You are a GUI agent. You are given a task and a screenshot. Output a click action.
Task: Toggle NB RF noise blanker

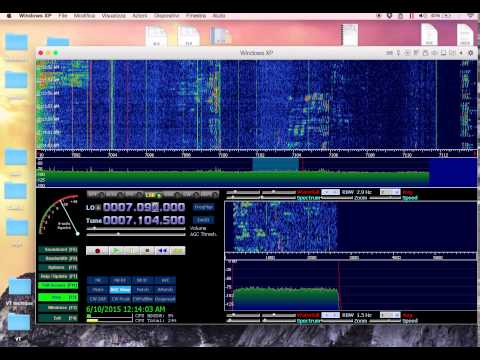[x=120, y=280]
